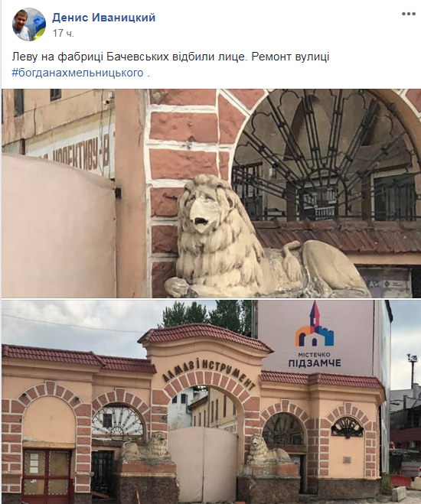
Task: Click the post text about фабриці Бачевських
Action: (171, 57)
